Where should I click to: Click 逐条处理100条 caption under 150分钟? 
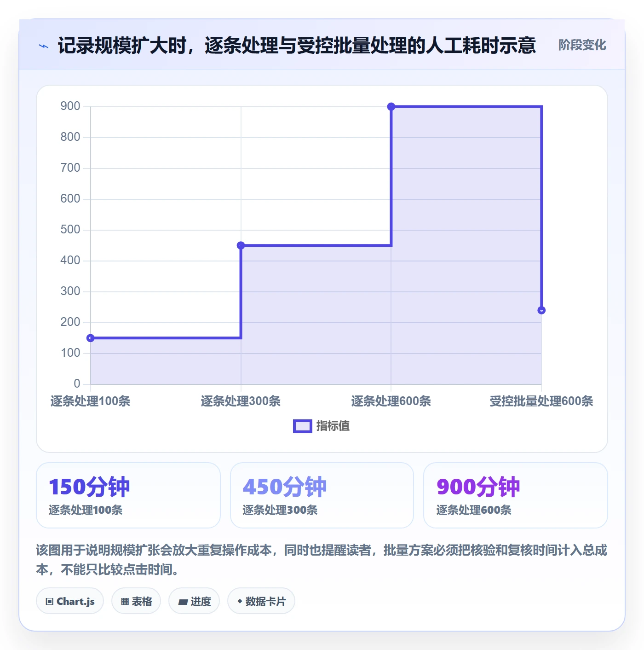coord(86,510)
